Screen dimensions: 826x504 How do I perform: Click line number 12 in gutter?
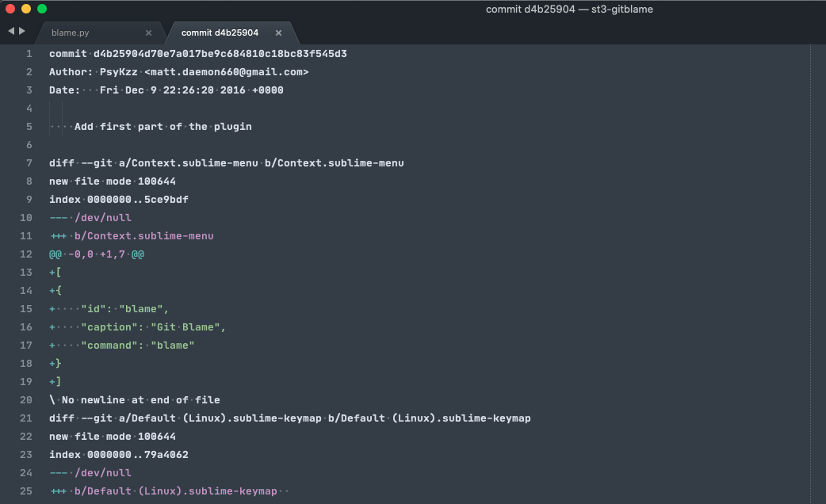click(x=26, y=254)
